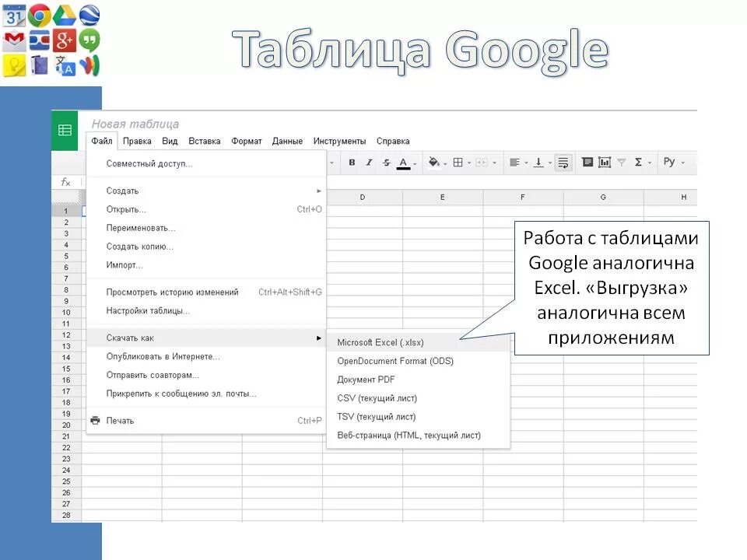Select row 12 header
This screenshot has width=747, height=560.
click(66, 334)
